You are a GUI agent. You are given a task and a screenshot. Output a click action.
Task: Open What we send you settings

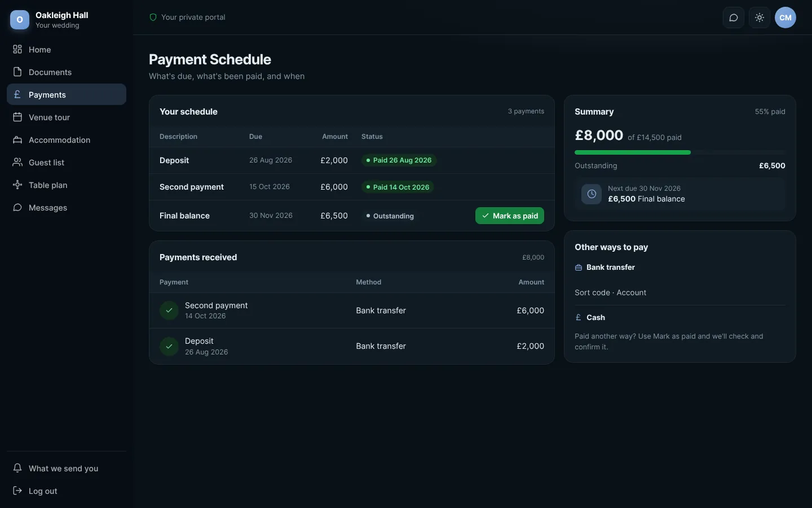(67, 468)
